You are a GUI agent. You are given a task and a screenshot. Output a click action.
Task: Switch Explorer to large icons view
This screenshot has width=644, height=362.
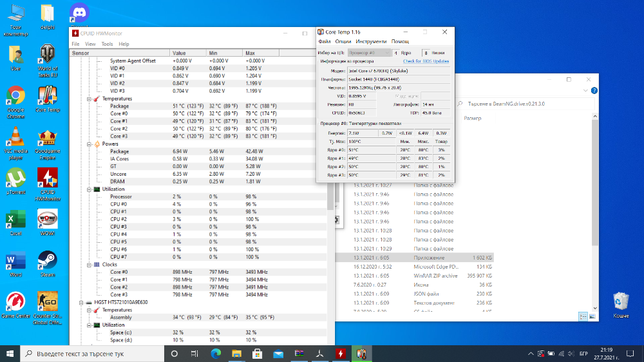pyautogui.click(x=592, y=316)
